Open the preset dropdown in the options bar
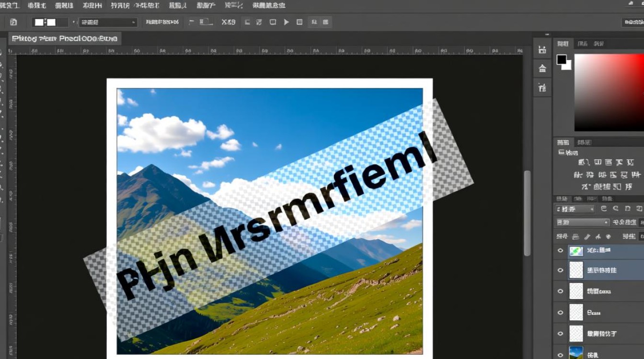Screen dimensions: 644x359 click(108, 22)
